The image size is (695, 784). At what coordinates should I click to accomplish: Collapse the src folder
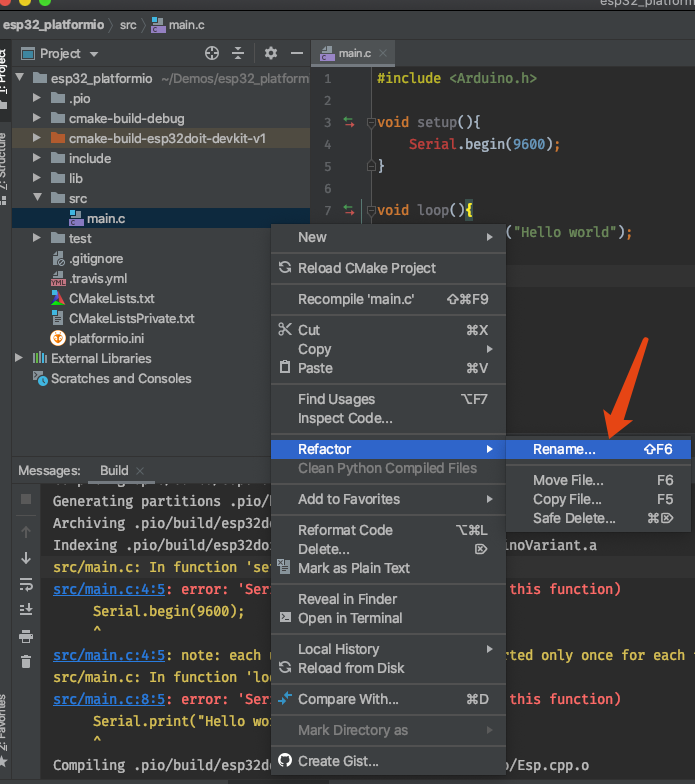pyautogui.click(x=37, y=198)
